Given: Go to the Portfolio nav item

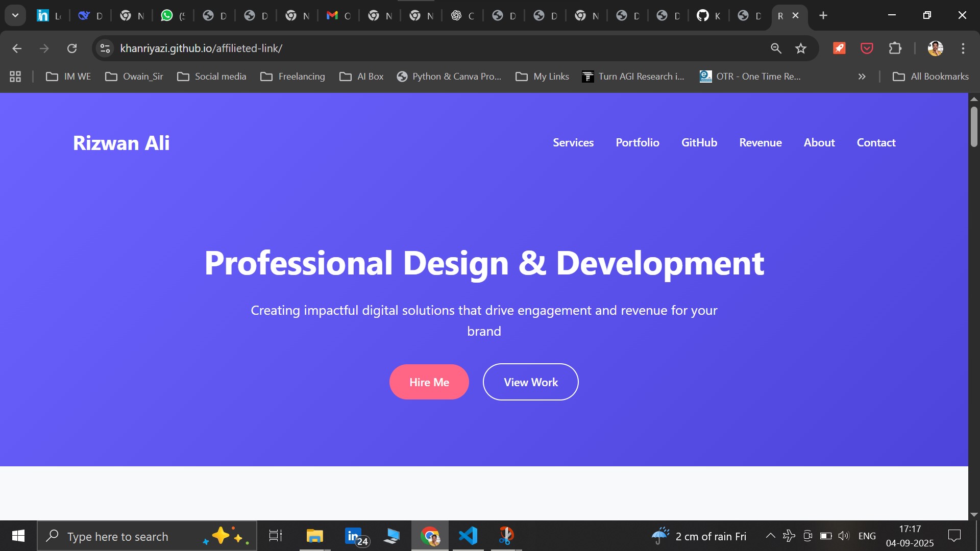Looking at the screenshot, I should click(637, 143).
